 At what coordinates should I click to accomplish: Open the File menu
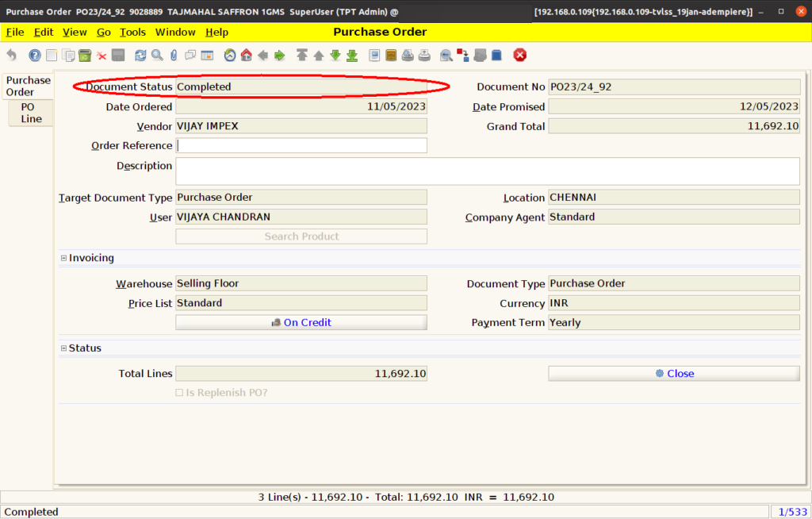[x=15, y=33]
